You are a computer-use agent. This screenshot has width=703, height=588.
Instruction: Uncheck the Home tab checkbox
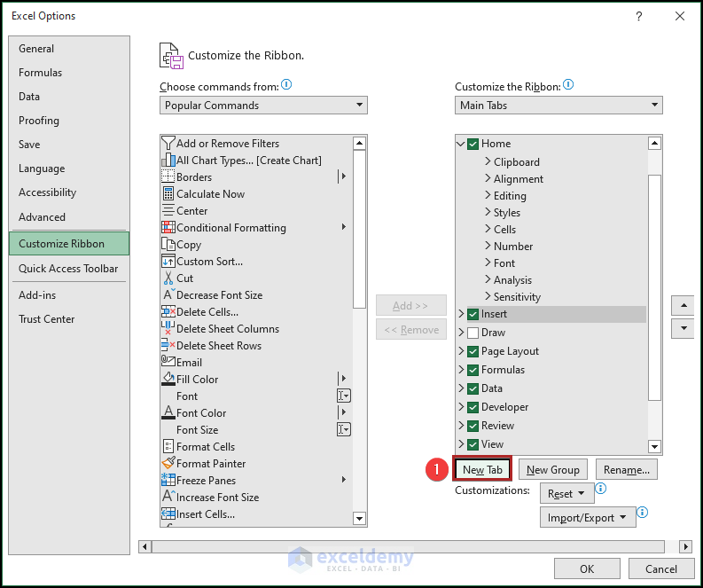pyautogui.click(x=473, y=144)
